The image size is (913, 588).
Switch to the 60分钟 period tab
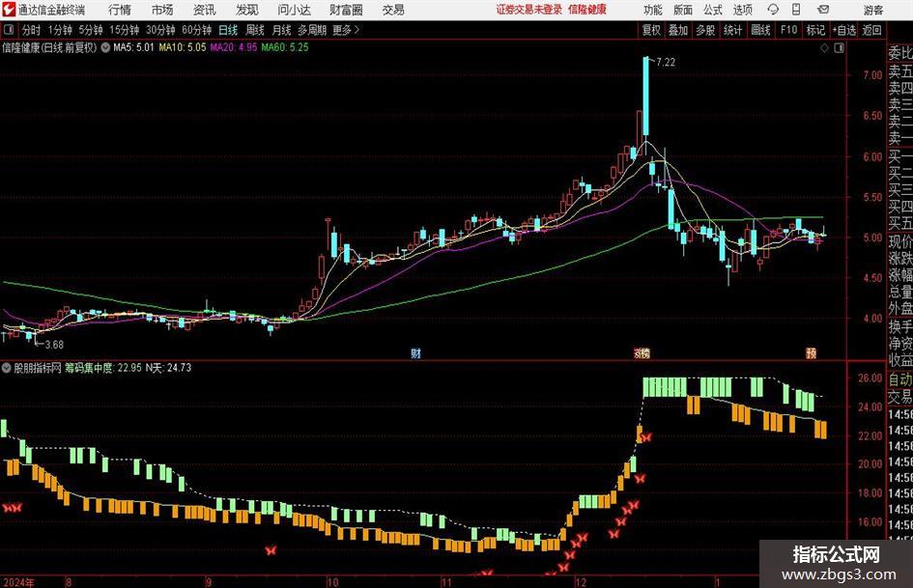(x=197, y=30)
